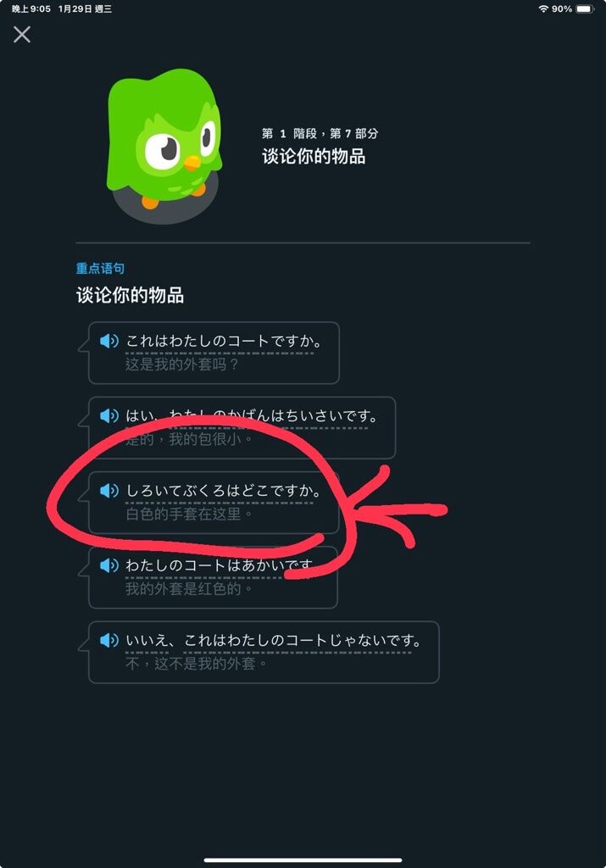Viewport: 606px width, 868px height.
Task: Play audio for いいえ、これはわたしのコートじゃないです
Action: [109, 640]
